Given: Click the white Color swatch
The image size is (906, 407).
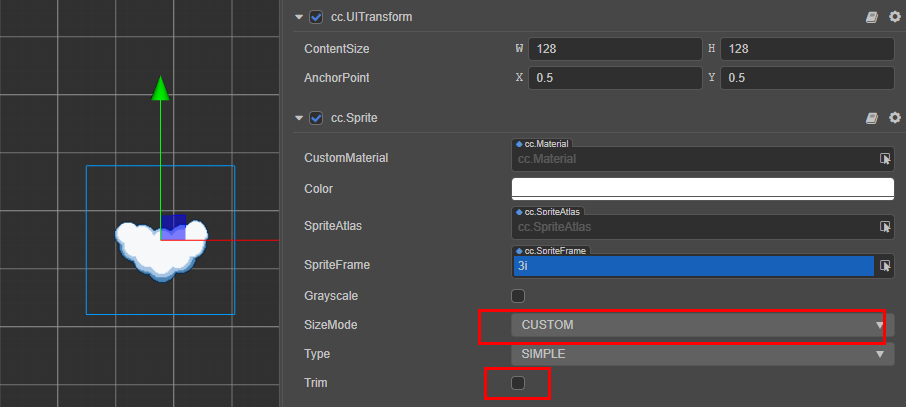Looking at the screenshot, I should [x=702, y=188].
